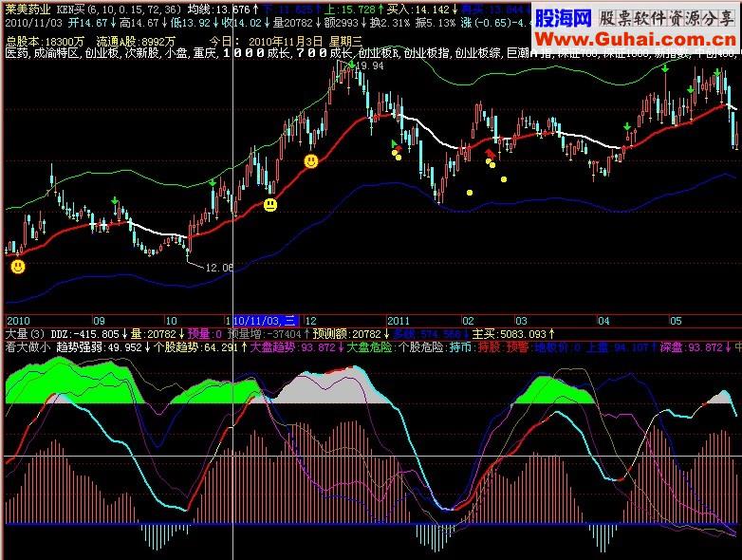Click the red 持股 label
This screenshot has width=742, height=560.
point(490,347)
